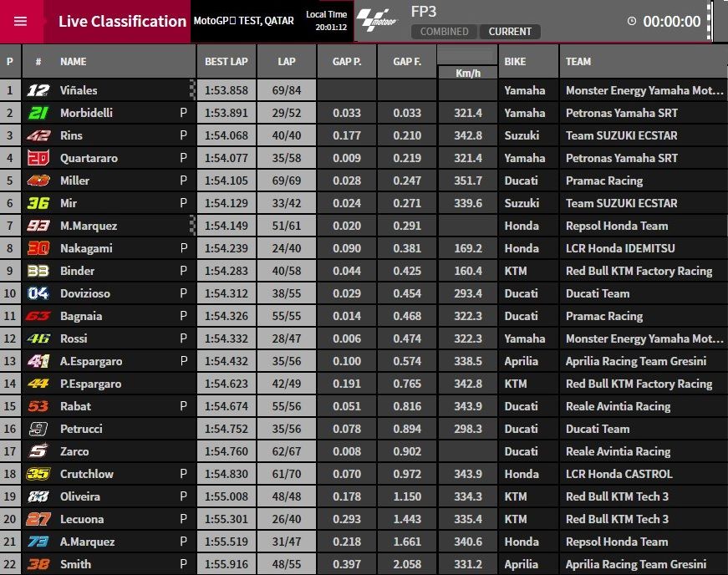
Task: Click A.Marquez number 73 badge
Action: (38, 542)
